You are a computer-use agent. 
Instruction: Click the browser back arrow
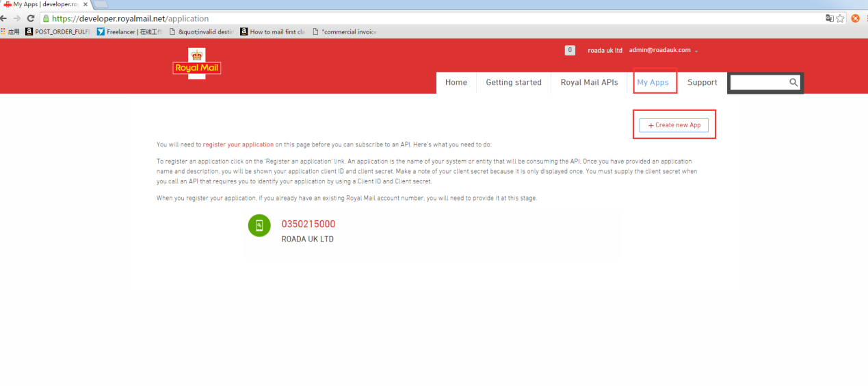[x=4, y=18]
